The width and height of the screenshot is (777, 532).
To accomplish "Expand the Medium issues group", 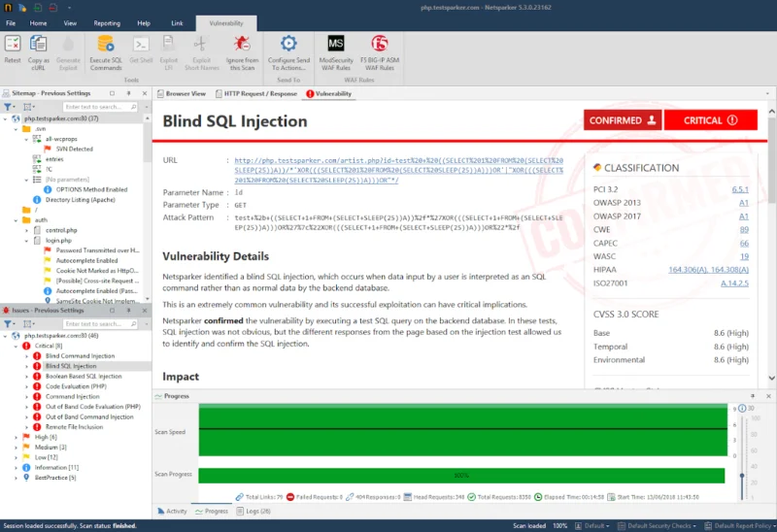I will click(x=16, y=447).
